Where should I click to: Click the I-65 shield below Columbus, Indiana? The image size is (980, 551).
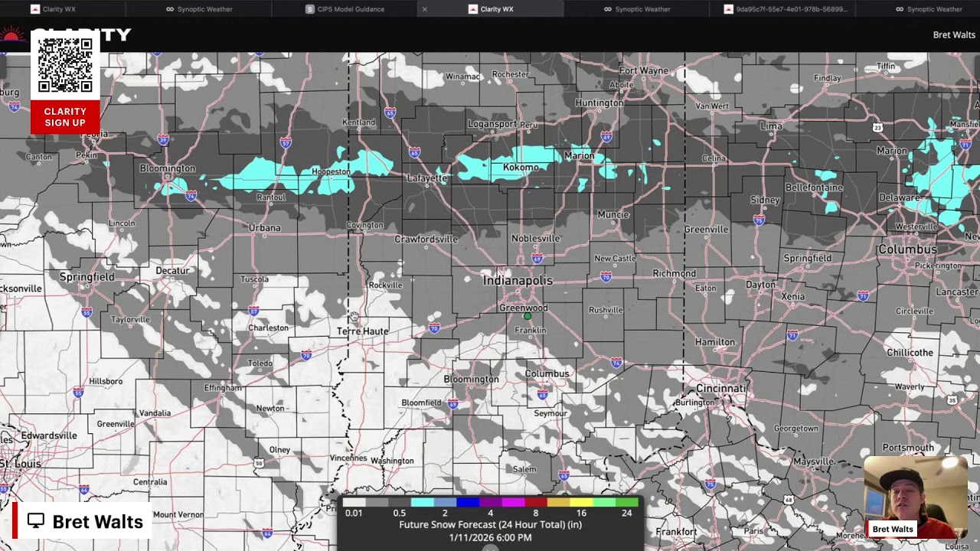(x=542, y=395)
